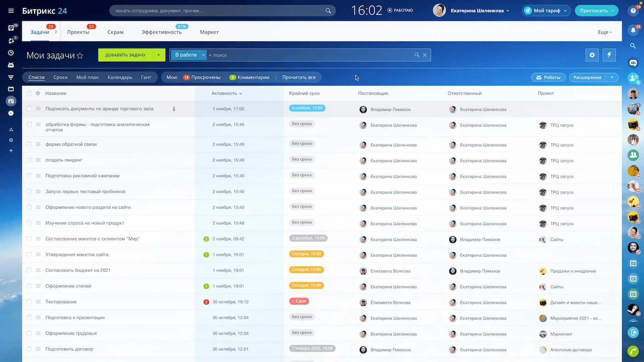Image resolution: width=644 pixels, height=362 pixels.
Task: Open the notifications bell icon
Action: tap(633, 30)
